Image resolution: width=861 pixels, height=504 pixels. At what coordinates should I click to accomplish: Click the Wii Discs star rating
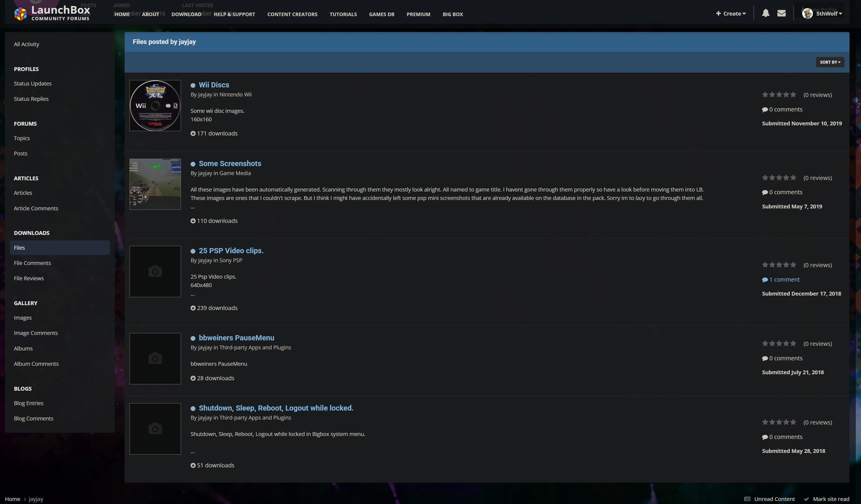tap(779, 95)
